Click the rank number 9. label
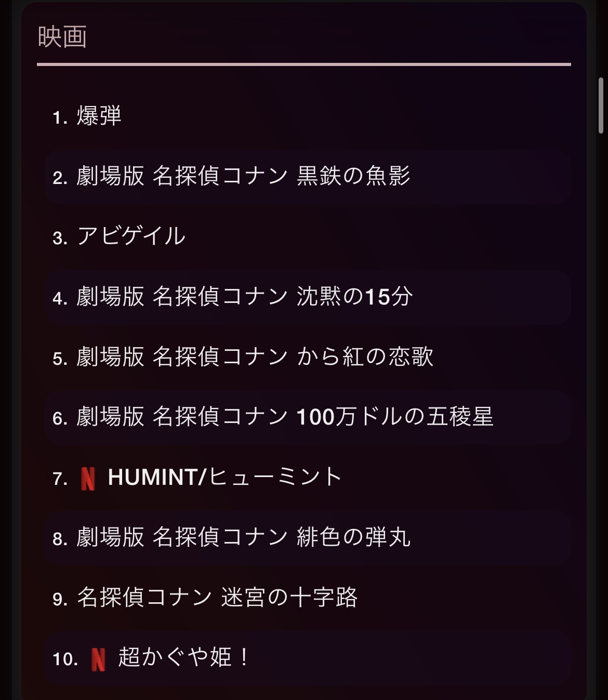The height and width of the screenshot is (700, 608). pos(60,599)
